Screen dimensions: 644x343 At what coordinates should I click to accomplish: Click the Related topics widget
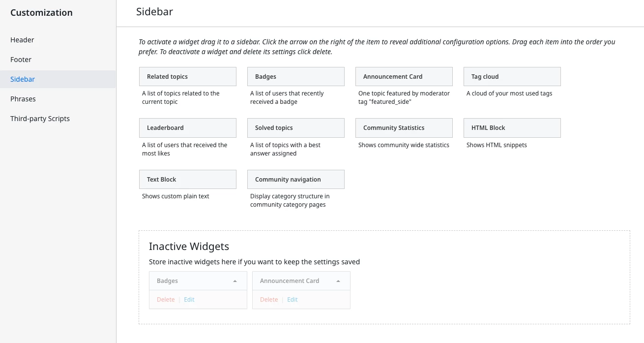pyautogui.click(x=187, y=77)
